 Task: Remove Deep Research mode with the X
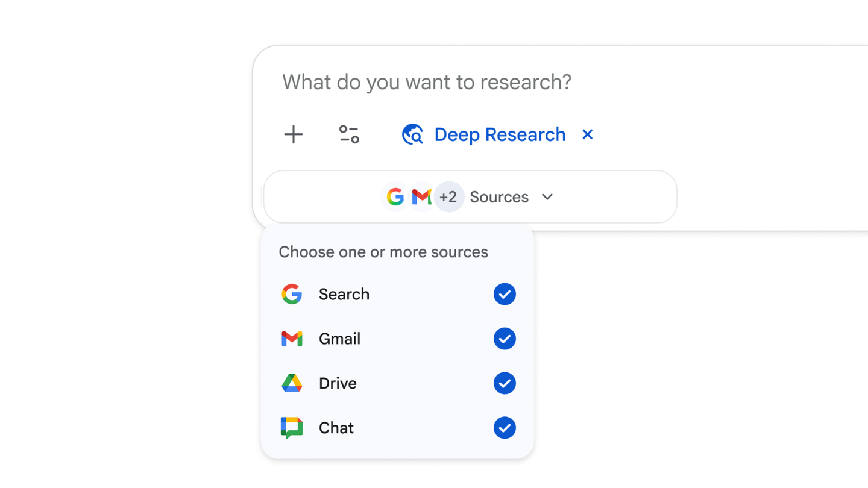pyautogui.click(x=587, y=134)
